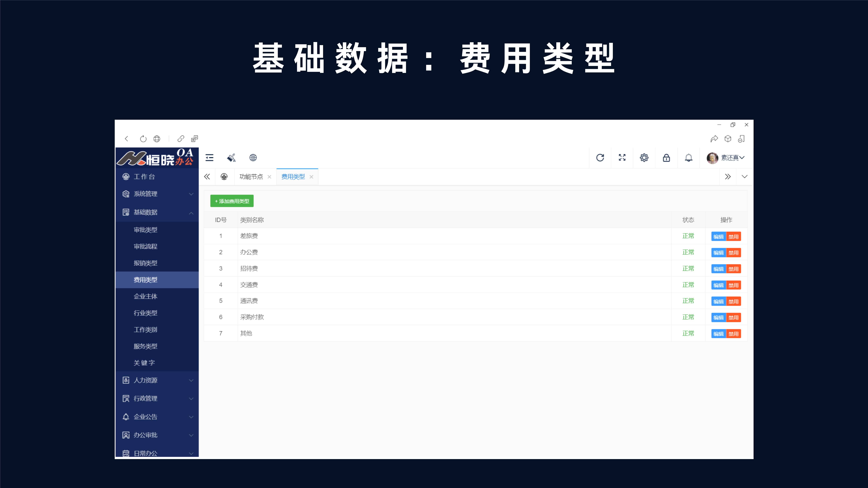Disable the 其他 row

coord(734,334)
